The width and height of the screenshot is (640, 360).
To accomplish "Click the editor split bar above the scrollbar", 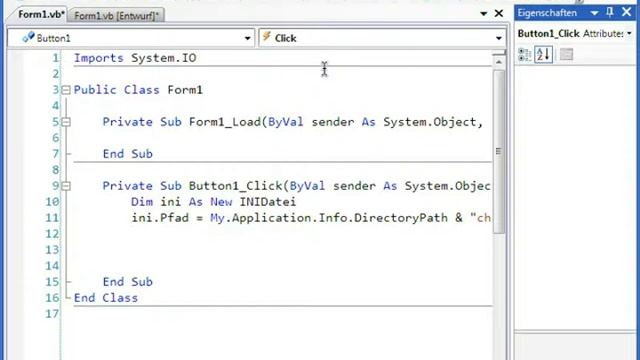I will (498, 53).
